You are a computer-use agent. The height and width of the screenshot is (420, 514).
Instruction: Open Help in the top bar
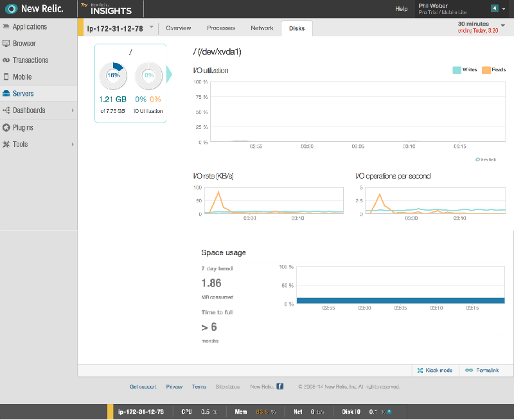click(x=401, y=9)
